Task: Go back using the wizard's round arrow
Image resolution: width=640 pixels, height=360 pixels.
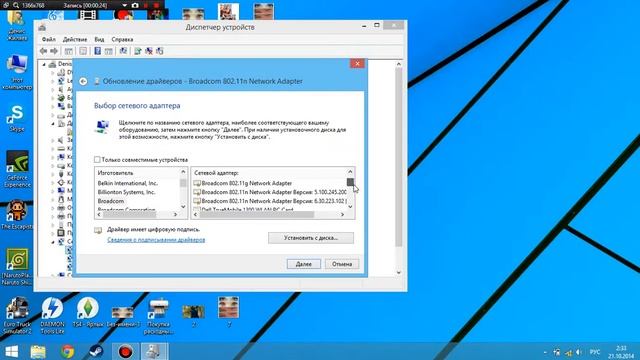Action: tap(83, 81)
